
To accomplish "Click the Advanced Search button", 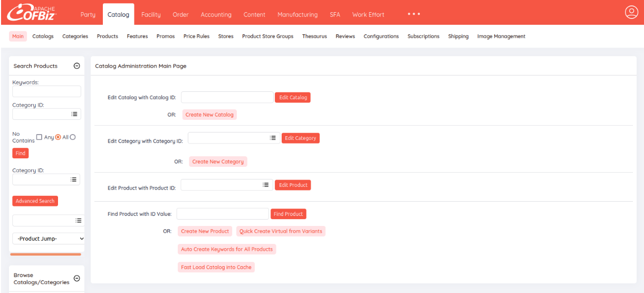I will tap(35, 201).
